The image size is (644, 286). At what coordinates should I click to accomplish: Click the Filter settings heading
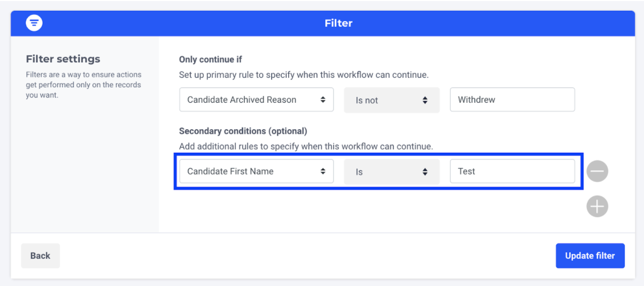(63, 59)
